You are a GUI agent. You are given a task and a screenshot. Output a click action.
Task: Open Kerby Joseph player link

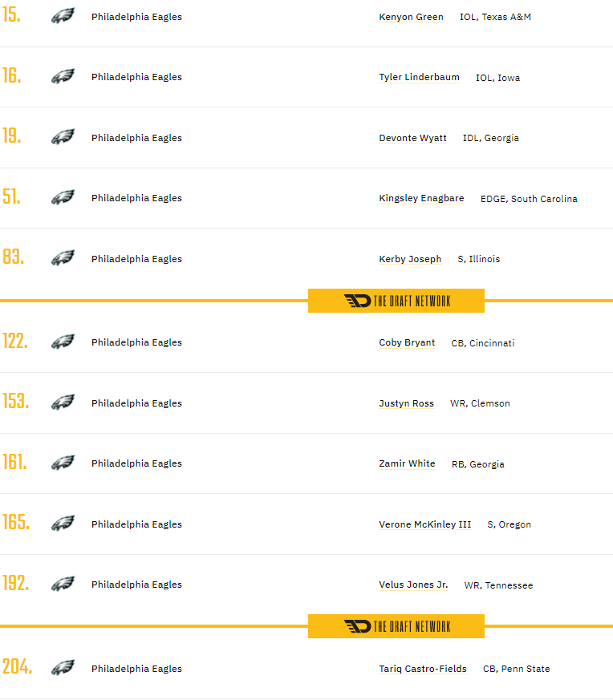(410, 259)
